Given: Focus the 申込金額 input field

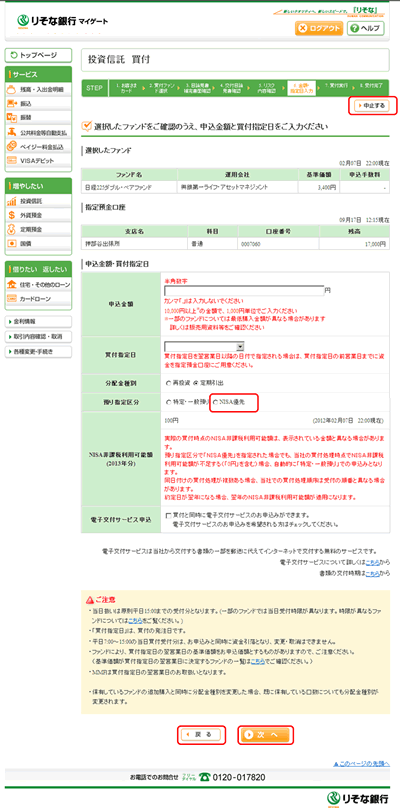Looking at the screenshot, I should 244,290.
